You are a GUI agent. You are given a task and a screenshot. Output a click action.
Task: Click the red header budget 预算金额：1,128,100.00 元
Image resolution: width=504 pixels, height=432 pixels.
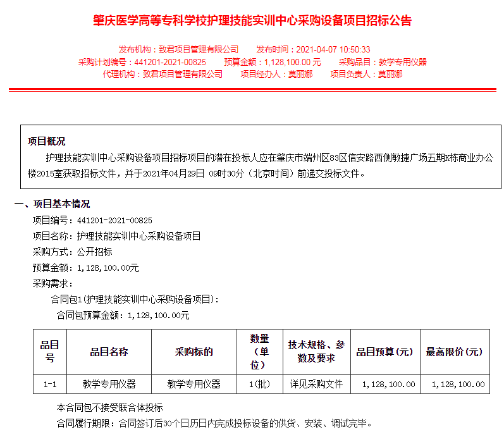tap(273, 62)
